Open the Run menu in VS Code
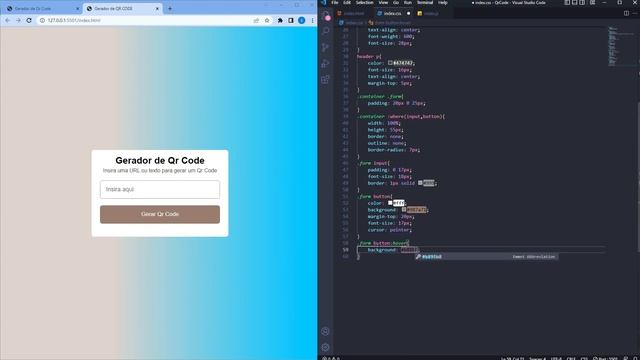The height and width of the screenshot is (360, 640). 408,2
